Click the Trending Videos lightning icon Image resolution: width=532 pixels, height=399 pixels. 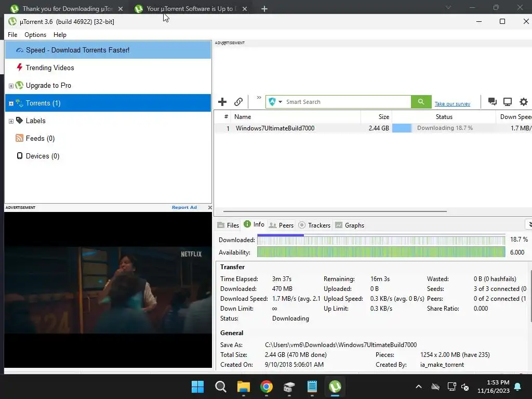(x=20, y=67)
